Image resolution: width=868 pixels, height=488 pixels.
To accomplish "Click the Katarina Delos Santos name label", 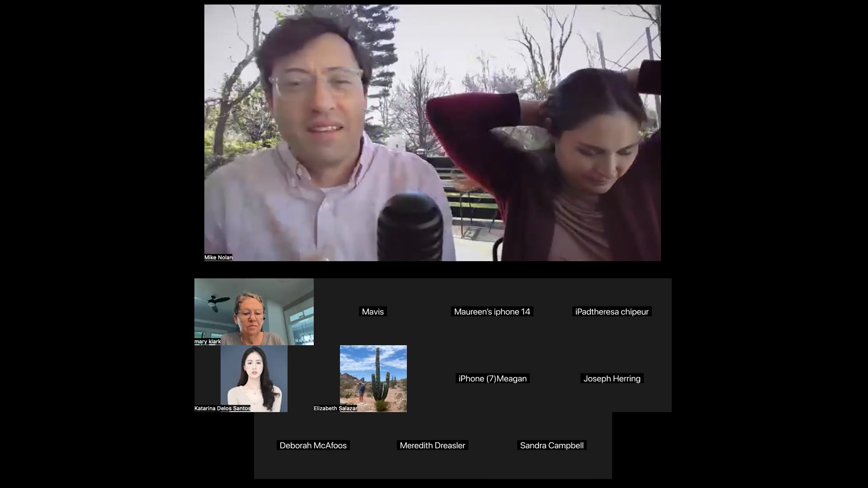I will click(222, 408).
